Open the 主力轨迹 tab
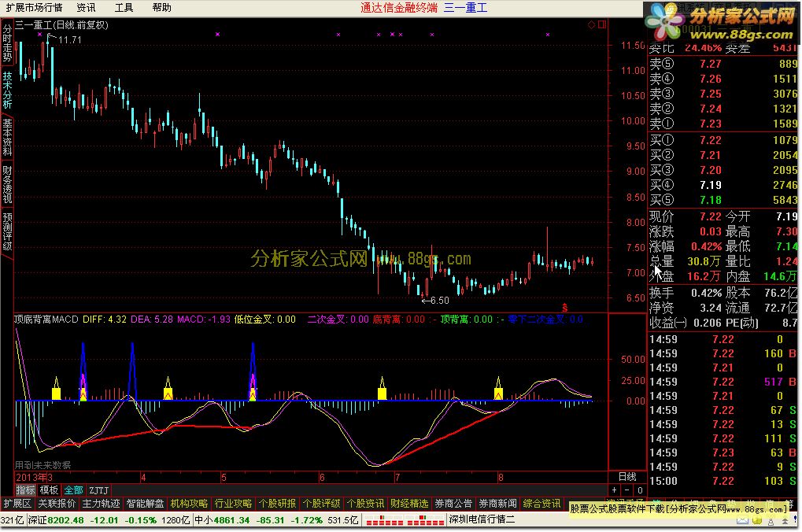The image size is (802, 532). 101,504
